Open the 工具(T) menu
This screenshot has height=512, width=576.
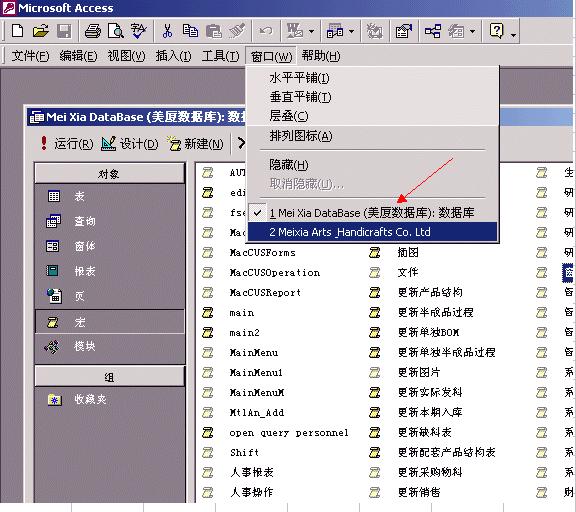tap(220, 56)
